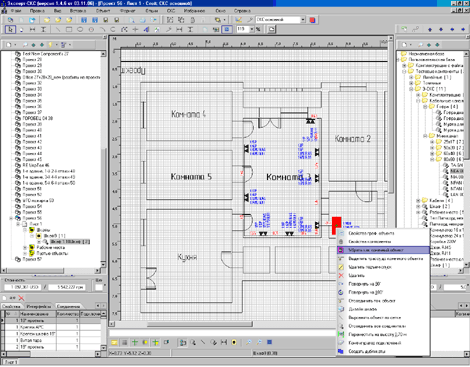Click the грн cost value field
Image resolution: width=470 pixels, height=367 pixels.
(x=67, y=287)
